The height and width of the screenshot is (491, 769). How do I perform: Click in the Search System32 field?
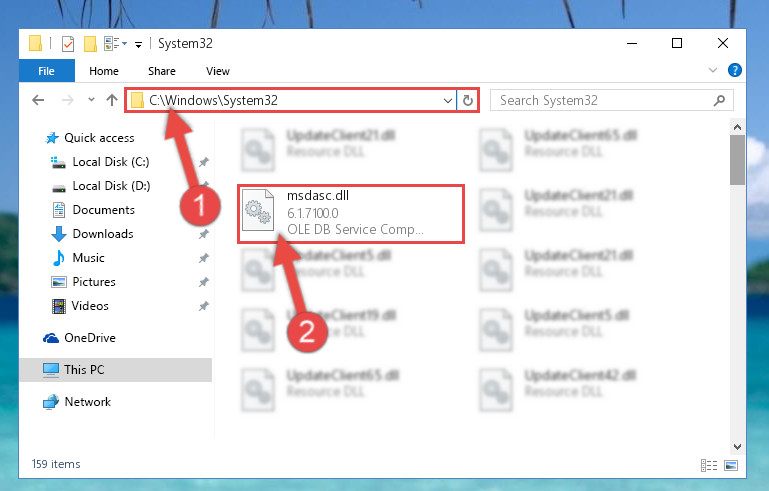click(x=603, y=100)
